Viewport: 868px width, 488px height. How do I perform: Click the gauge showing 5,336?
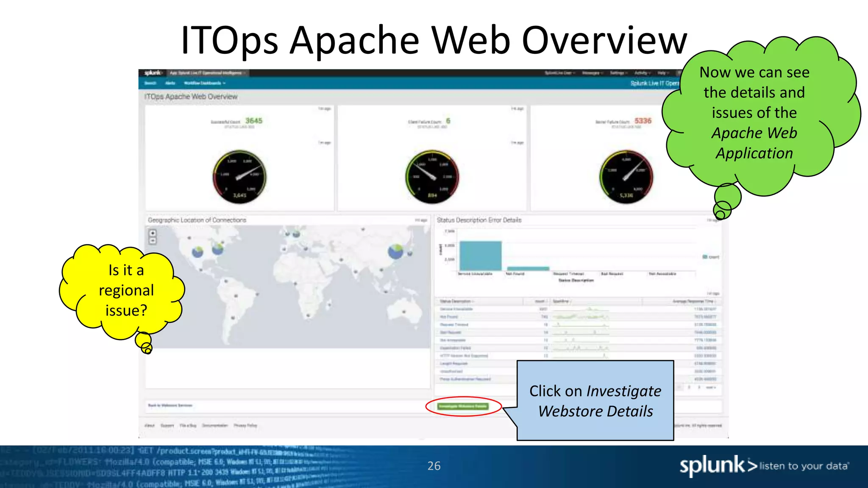click(x=626, y=177)
